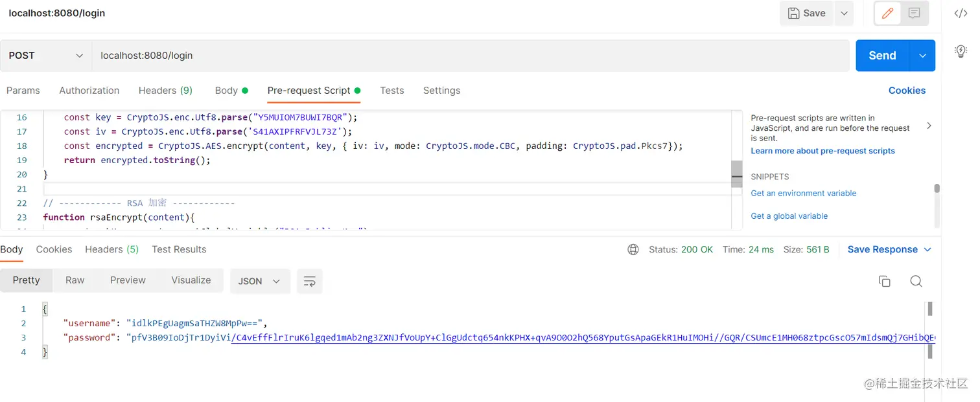Click the rsaEncrypt function line

pyautogui.click(x=119, y=218)
